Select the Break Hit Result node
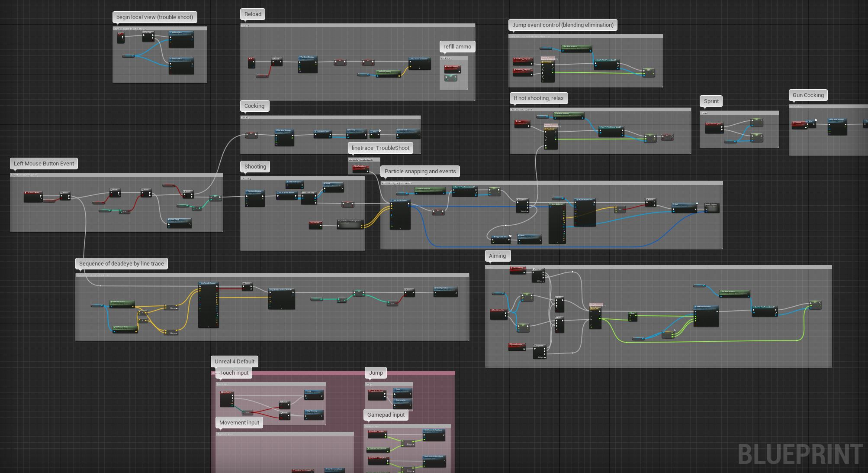The height and width of the screenshot is (473, 868). [557, 223]
